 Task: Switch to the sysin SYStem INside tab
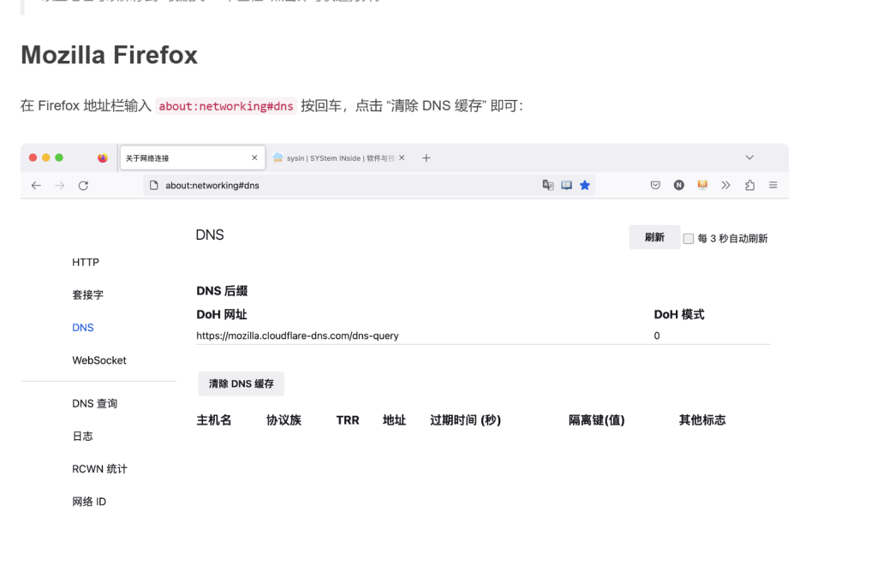click(x=339, y=158)
